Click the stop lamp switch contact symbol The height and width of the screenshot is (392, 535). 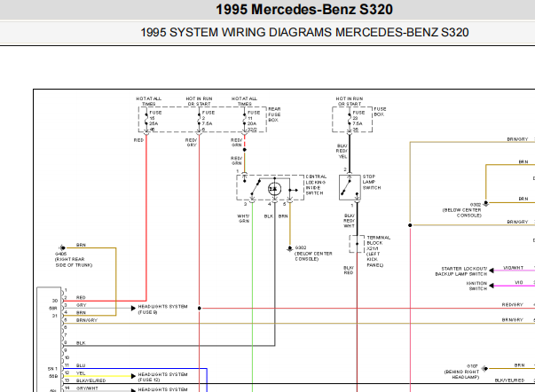click(x=350, y=188)
